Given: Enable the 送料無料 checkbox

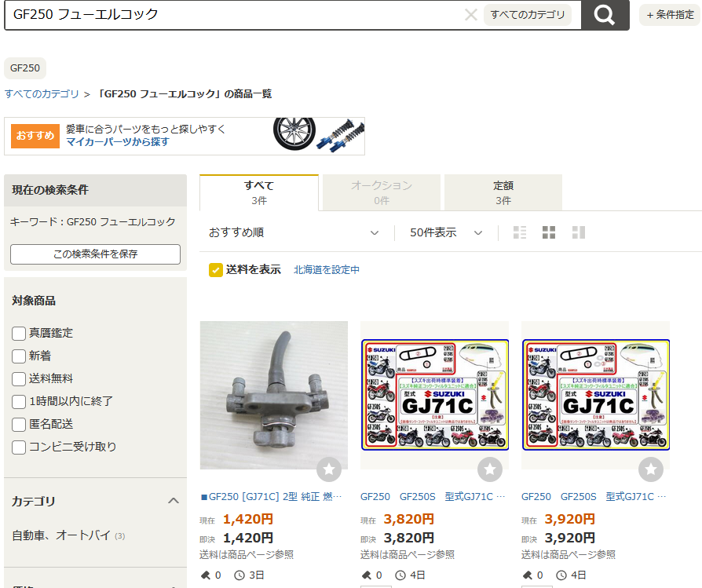Looking at the screenshot, I should pyautogui.click(x=19, y=379).
